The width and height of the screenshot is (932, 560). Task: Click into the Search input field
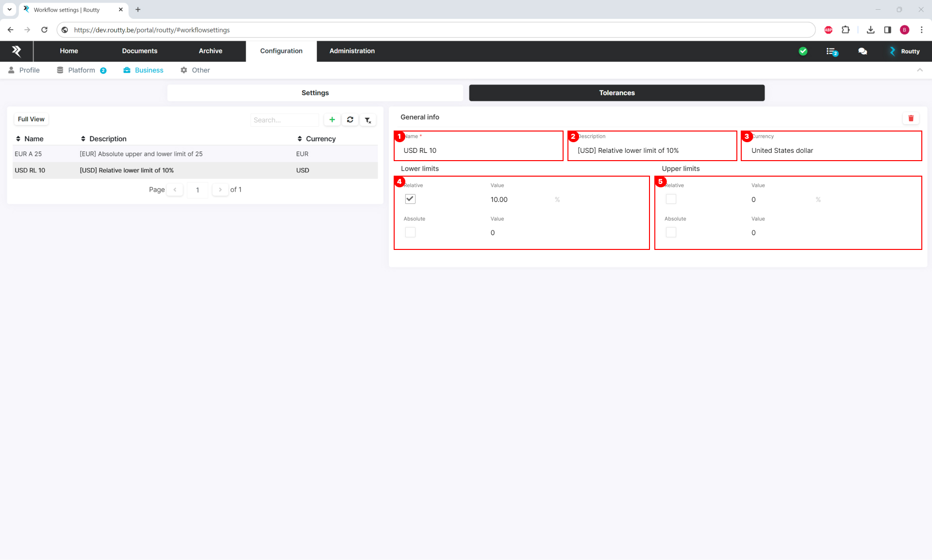pyautogui.click(x=284, y=120)
